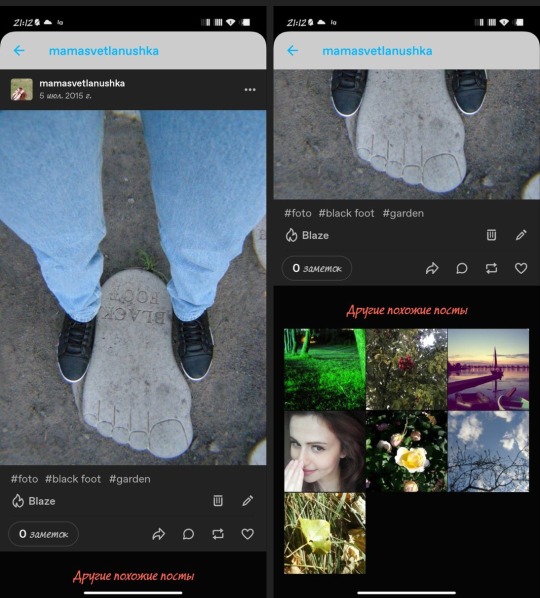
Task: Open the cropped foot photo on the right screen
Action: 407,134
